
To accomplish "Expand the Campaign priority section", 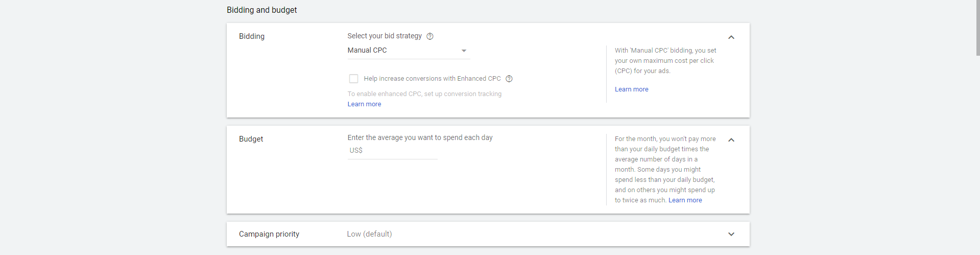I will click(x=731, y=234).
